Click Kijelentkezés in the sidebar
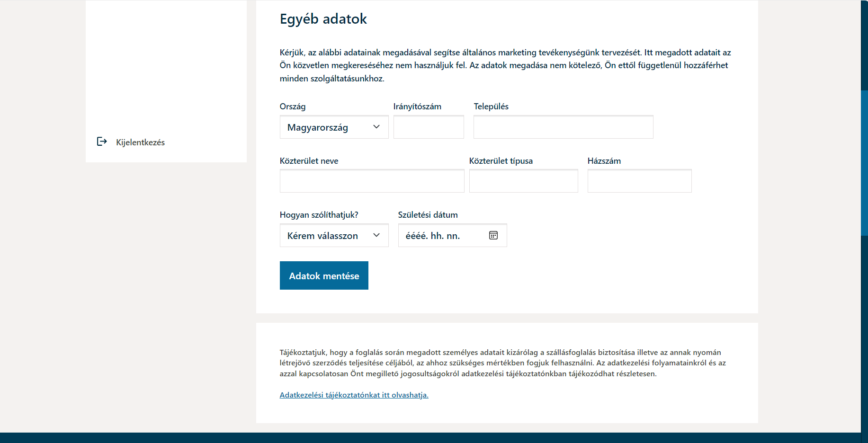The width and height of the screenshot is (868, 443). (x=140, y=142)
